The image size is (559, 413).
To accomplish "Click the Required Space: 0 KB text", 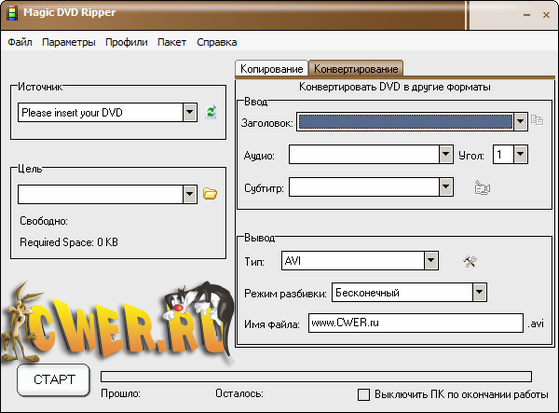I will point(69,242).
